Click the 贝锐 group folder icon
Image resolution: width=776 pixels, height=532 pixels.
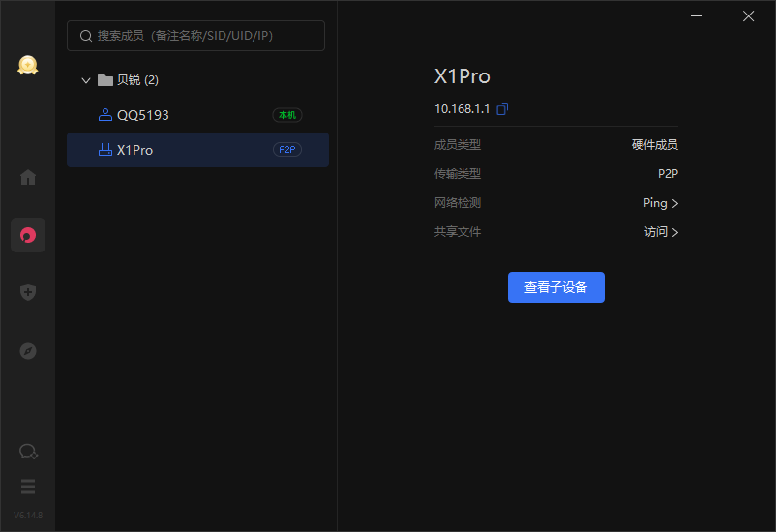tap(105, 80)
